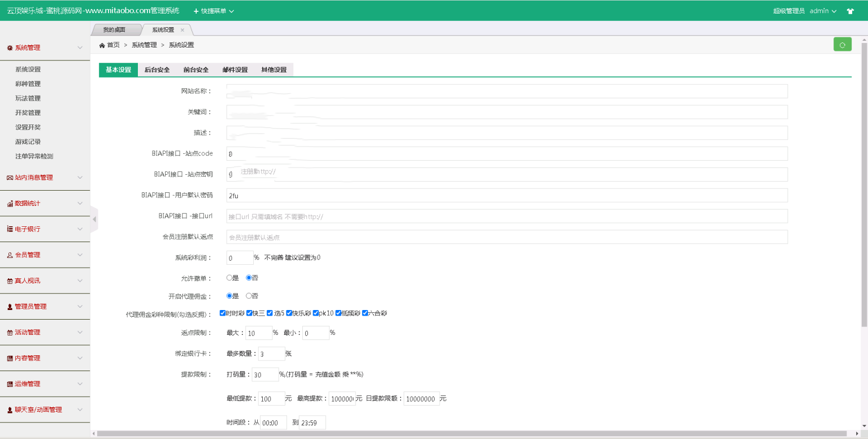
Task: Select 否 for 开启代理佣金
Action: 249,295
